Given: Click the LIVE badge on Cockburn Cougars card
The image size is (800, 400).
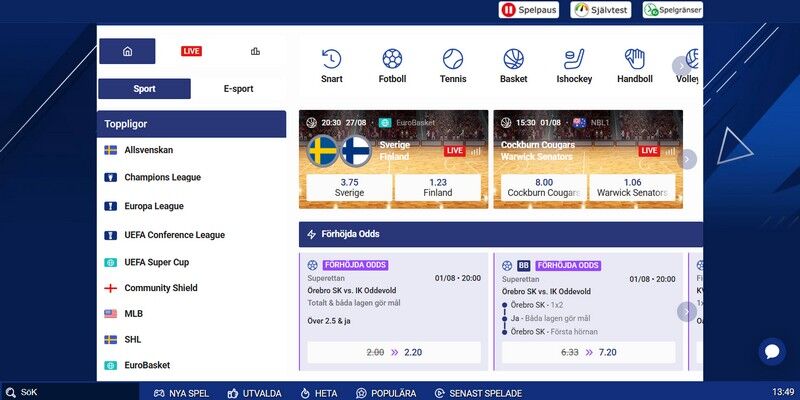Looking at the screenshot, I should 649,151.
